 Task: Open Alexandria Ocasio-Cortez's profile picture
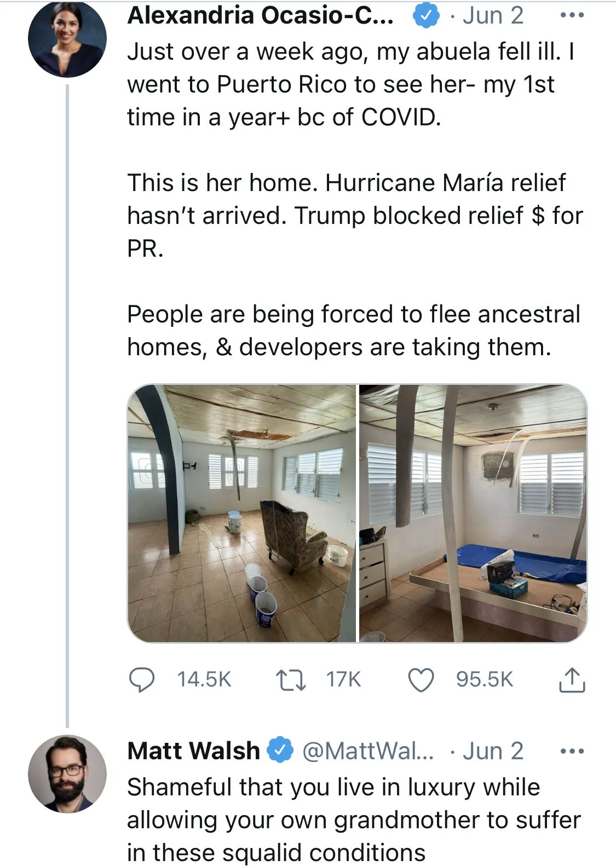click(x=67, y=38)
